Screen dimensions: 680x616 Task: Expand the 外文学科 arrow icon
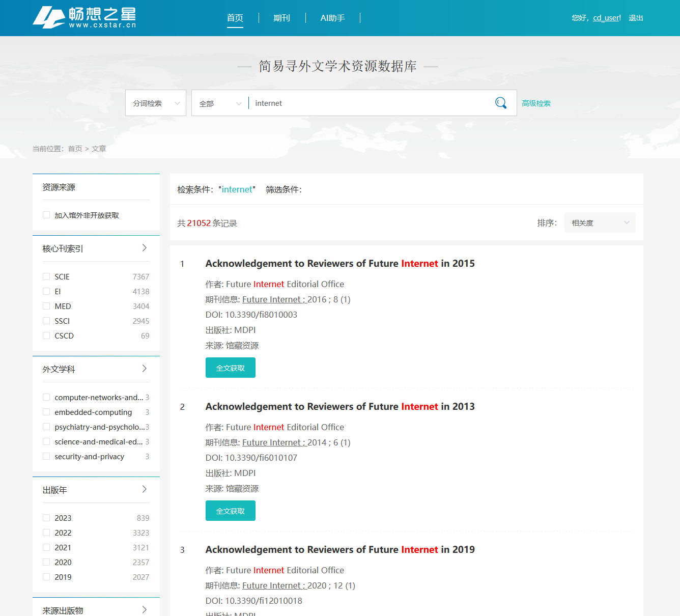145,369
